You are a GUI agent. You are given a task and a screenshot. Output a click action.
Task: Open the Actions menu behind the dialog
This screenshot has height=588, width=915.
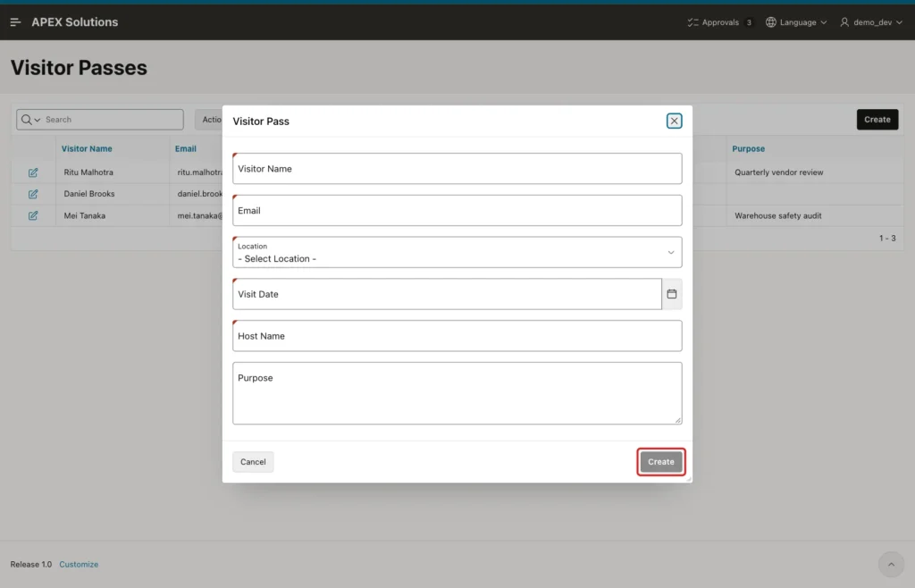coord(209,120)
